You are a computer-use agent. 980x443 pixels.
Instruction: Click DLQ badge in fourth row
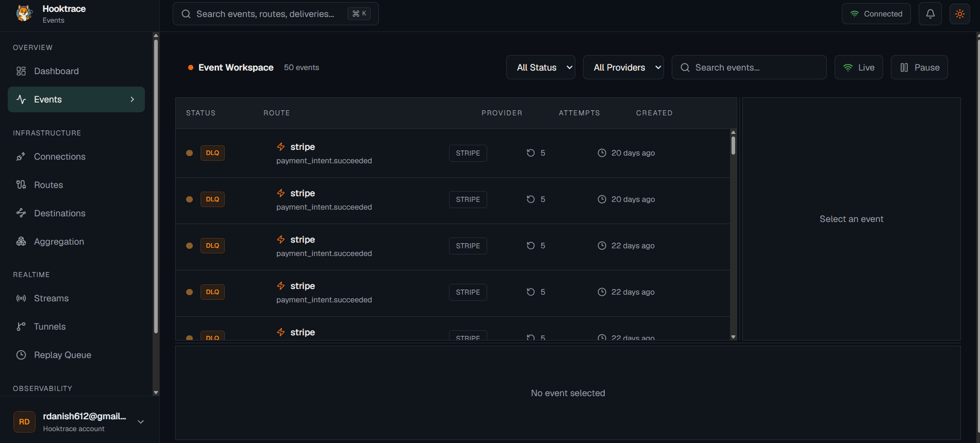click(x=212, y=292)
